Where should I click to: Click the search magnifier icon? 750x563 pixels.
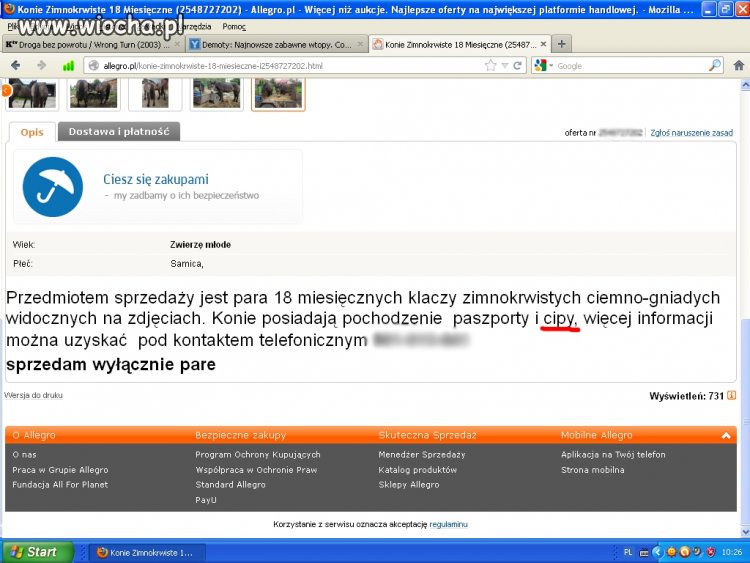[x=715, y=66]
